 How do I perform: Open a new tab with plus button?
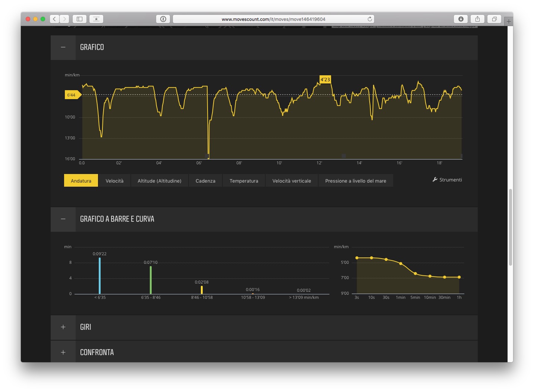pos(509,22)
